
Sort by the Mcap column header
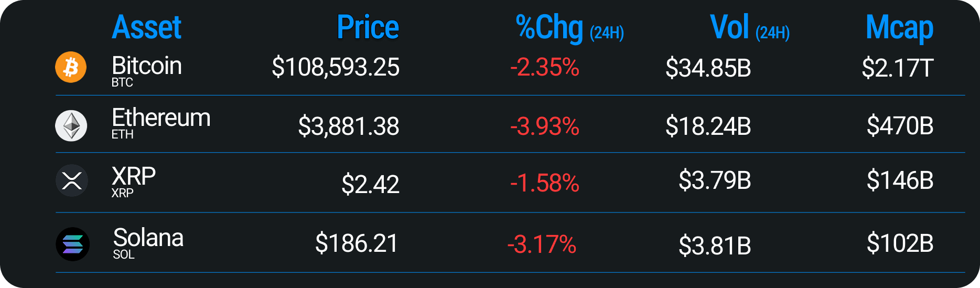[899, 28]
